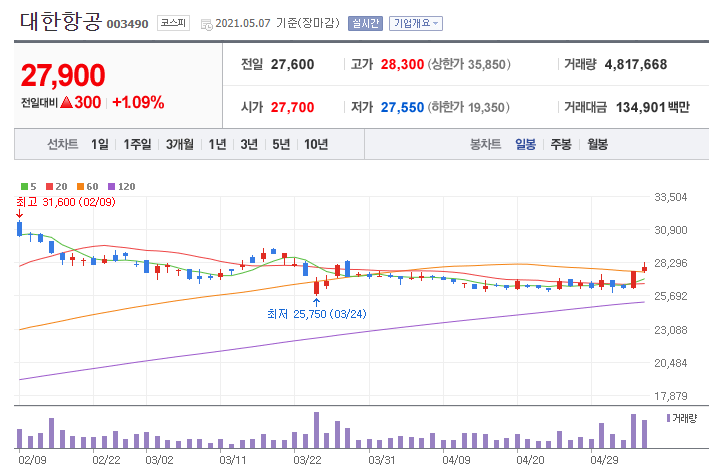Select the 3년 line chart period
The height and width of the screenshot is (472, 709).
coord(249,144)
